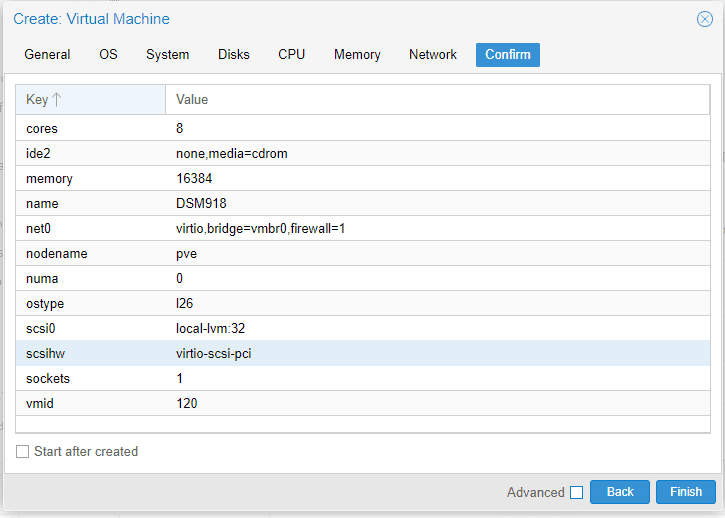Click the memory value 16384
Screen dimensions: 725x518
194,179
